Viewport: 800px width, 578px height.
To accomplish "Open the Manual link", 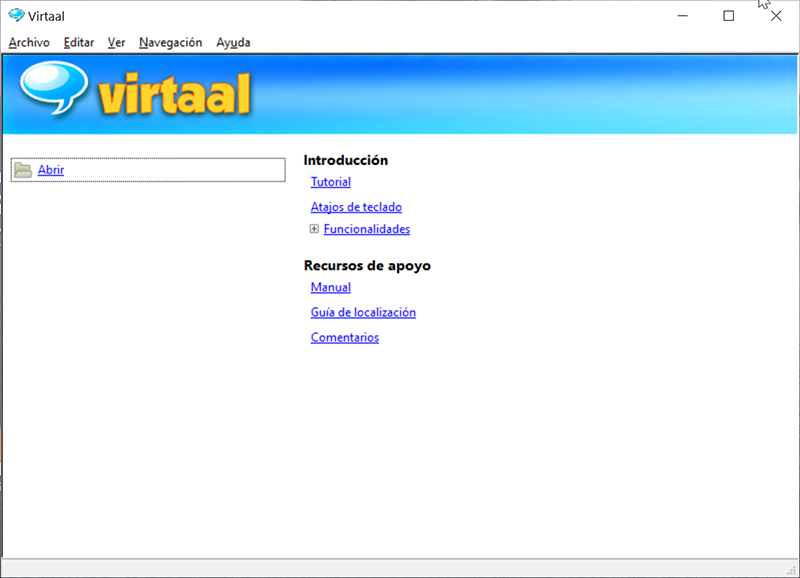I will coord(331,287).
